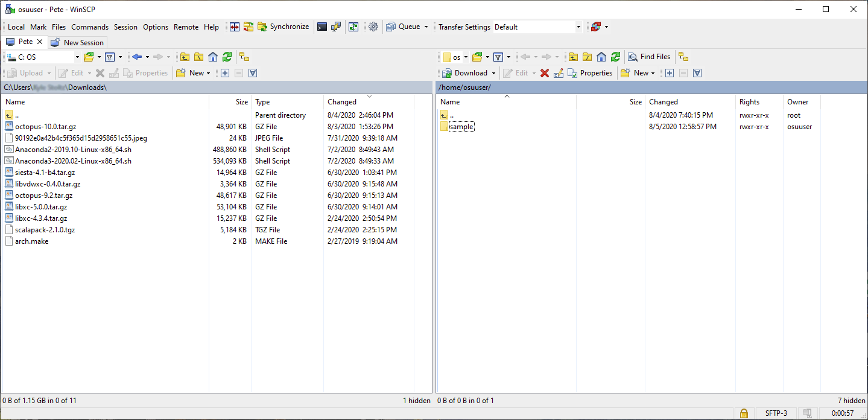Refresh the remote file panel
The image size is (868, 420).
point(615,57)
